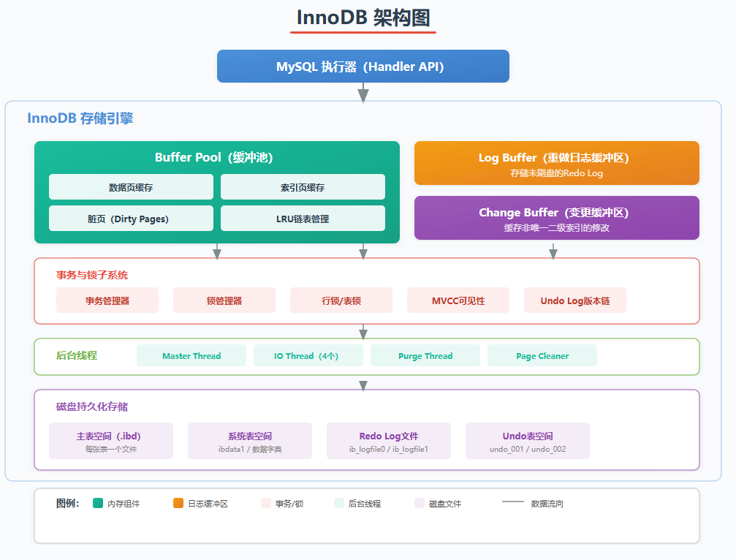Screen dimensions: 736x560
Task: Click the undo_001 / undo_002 caption
Action: pos(528,449)
